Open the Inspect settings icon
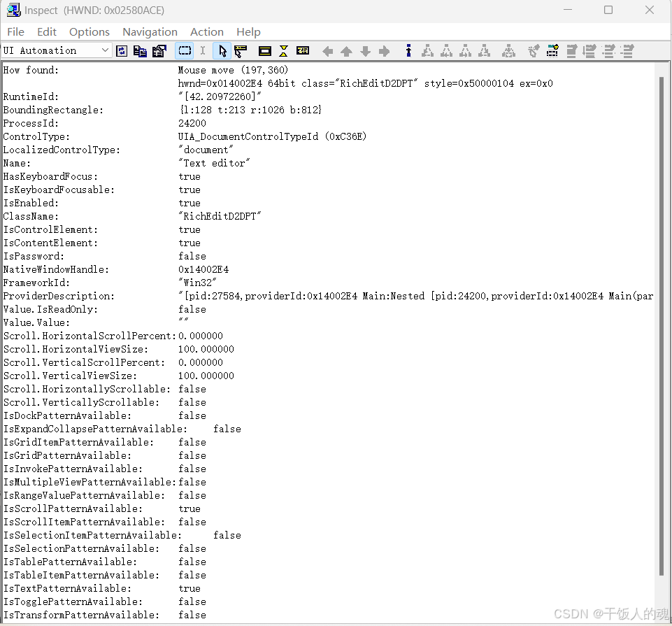This screenshot has height=626, width=672. click(159, 50)
